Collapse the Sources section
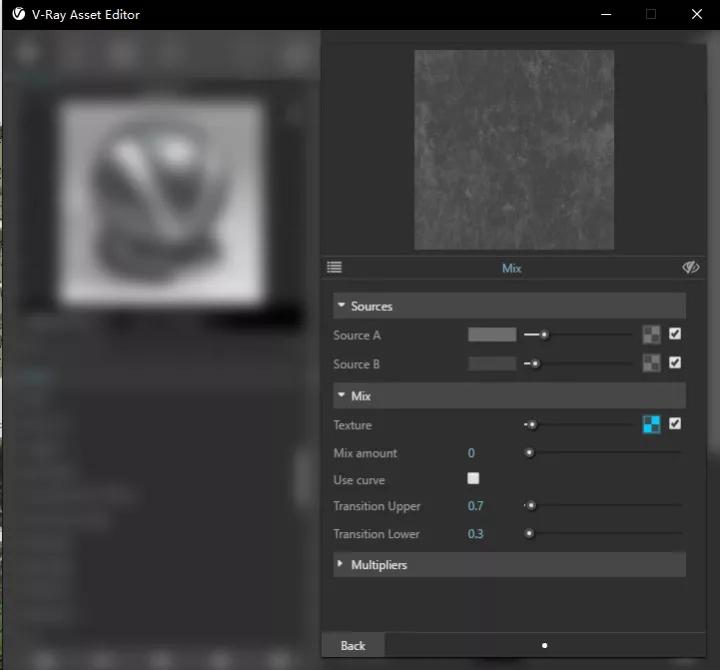720x670 pixels. pyautogui.click(x=509, y=306)
